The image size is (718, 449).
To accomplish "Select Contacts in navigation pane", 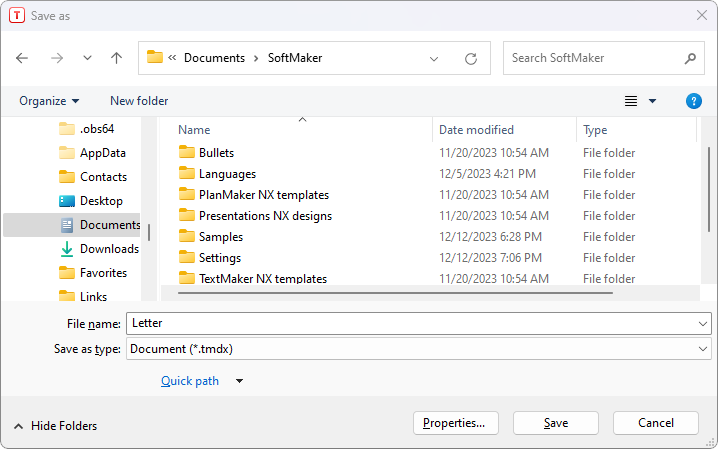I will (x=93, y=177).
